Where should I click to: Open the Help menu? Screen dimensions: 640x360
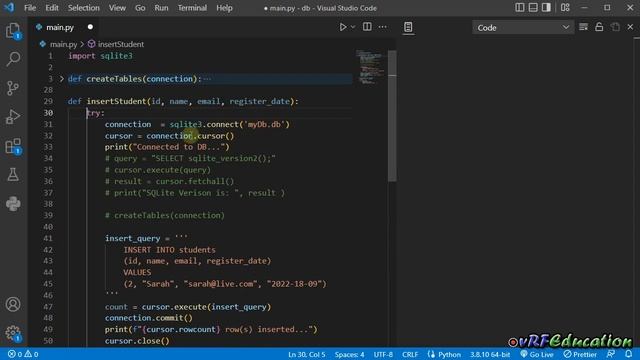tap(224, 8)
